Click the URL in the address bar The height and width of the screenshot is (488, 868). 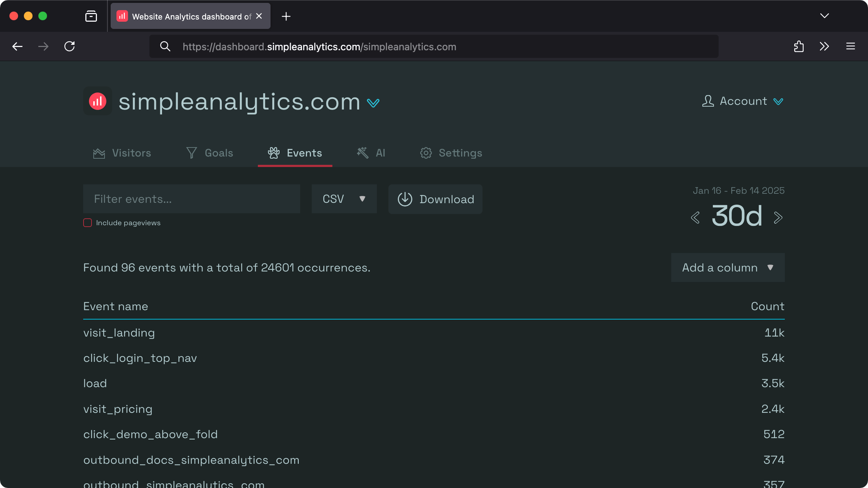(319, 47)
